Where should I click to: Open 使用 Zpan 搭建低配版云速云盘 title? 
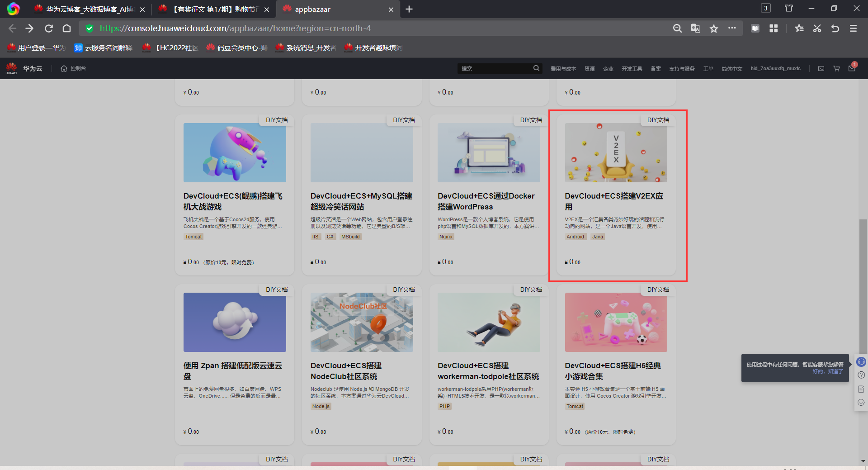[x=233, y=371]
